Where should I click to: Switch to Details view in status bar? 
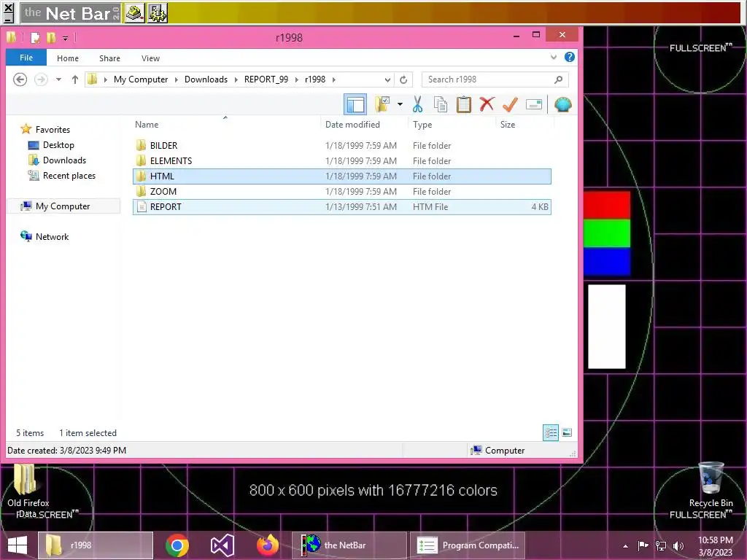pyautogui.click(x=551, y=432)
